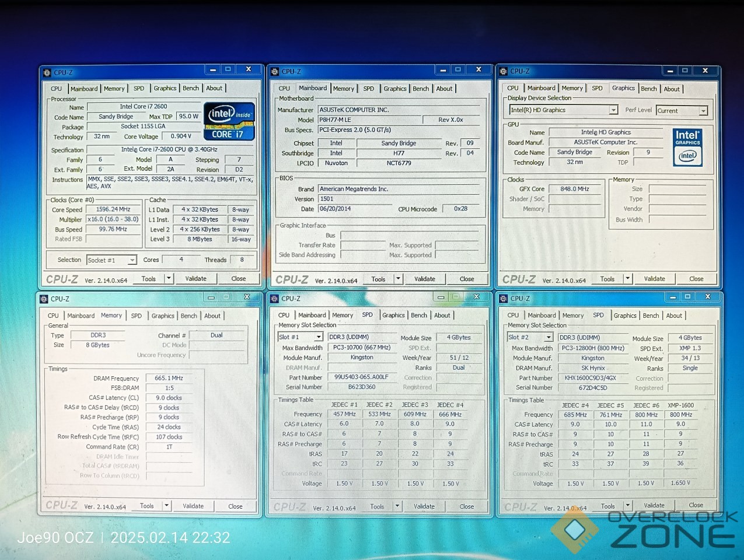Click Validate in the Slot #2 window
Screen dimensions: 744x560
654,505
